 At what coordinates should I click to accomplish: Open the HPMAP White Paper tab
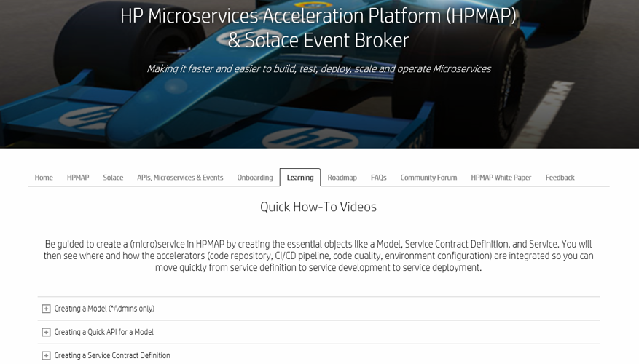[x=501, y=178]
